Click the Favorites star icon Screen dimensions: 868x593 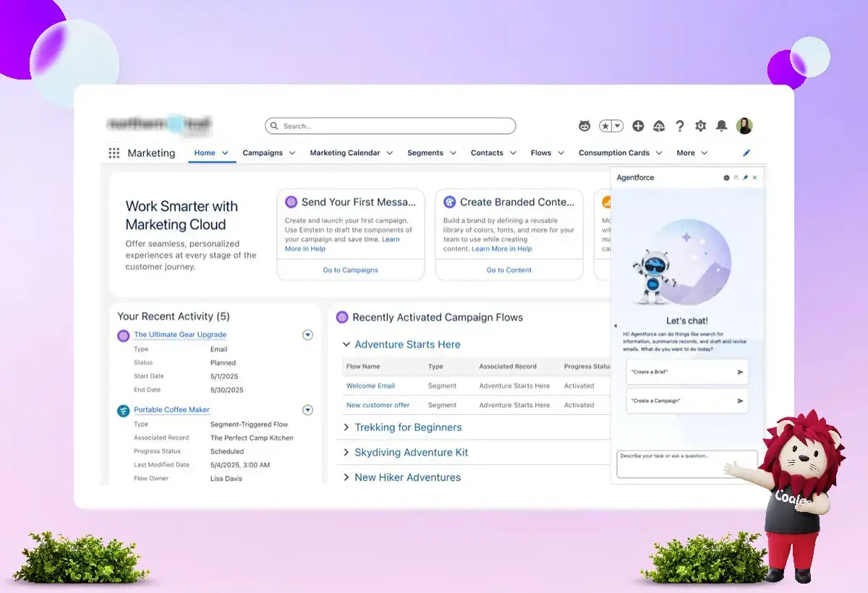(x=606, y=126)
